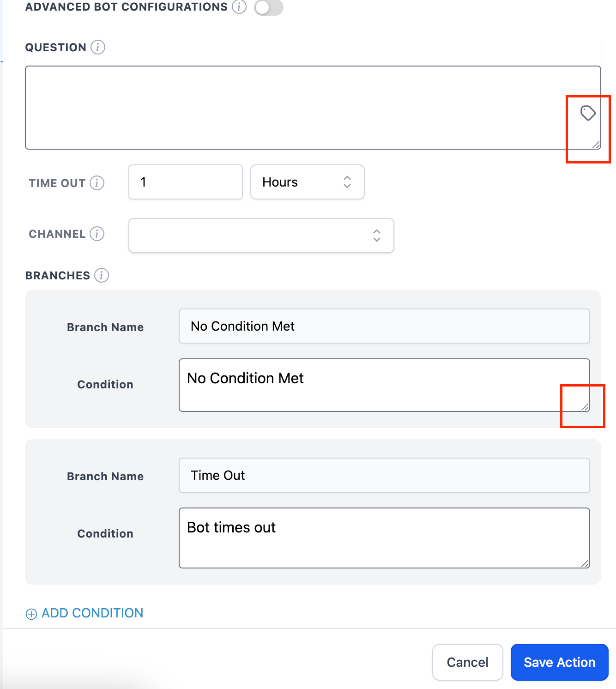The height and width of the screenshot is (689, 616).
Task: Open the Hours time unit dropdown
Action: click(x=307, y=182)
